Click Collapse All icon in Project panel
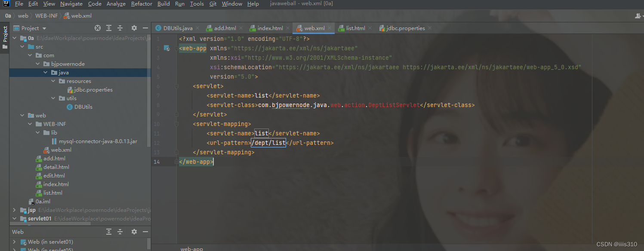644x251 pixels. pyautogui.click(x=120, y=28)
